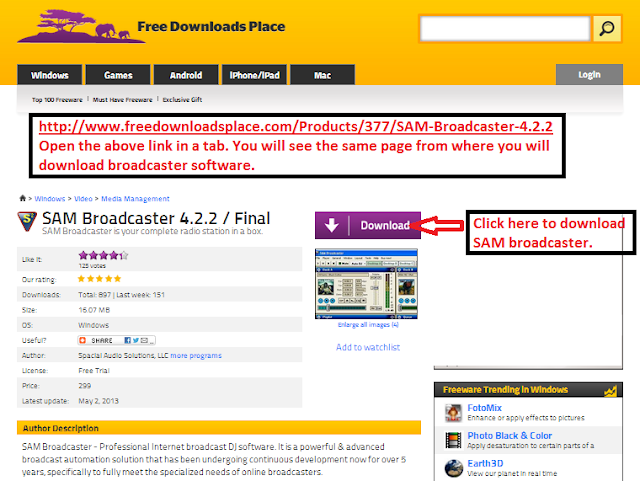
Task: Click the SAM Broadcaster 4.2.2 / Final heading
Action: [156, 218]
